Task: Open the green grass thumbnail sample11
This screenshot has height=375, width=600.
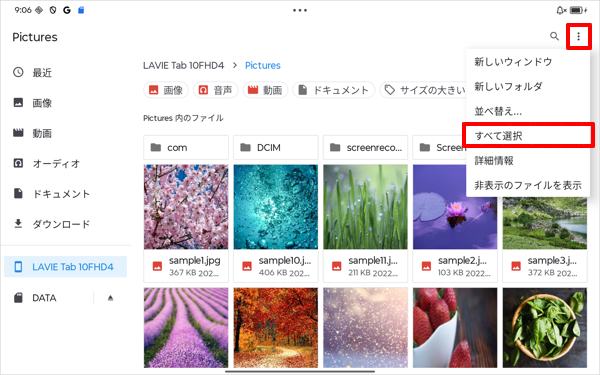Action: [x=365, y=207]
